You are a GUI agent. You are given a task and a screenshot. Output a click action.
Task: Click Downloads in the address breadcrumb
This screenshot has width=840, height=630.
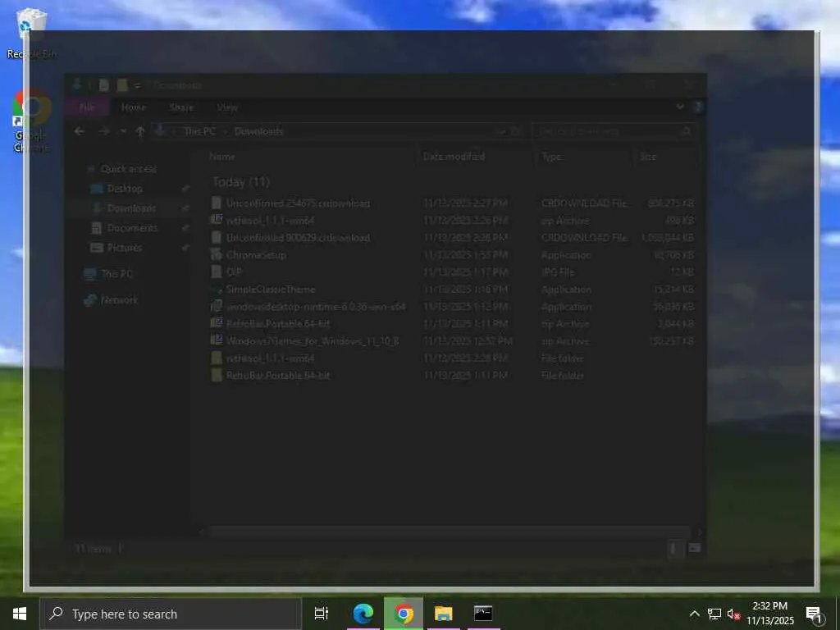258,131
